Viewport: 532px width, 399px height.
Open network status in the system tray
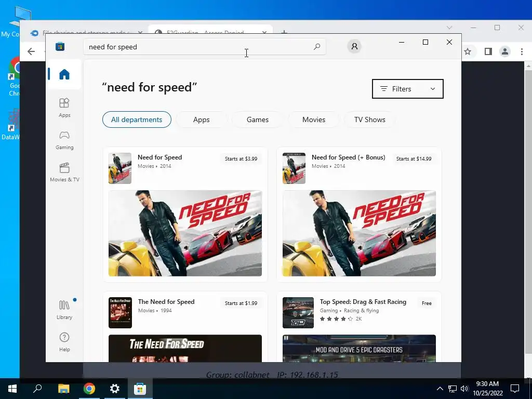coord(453,389)
